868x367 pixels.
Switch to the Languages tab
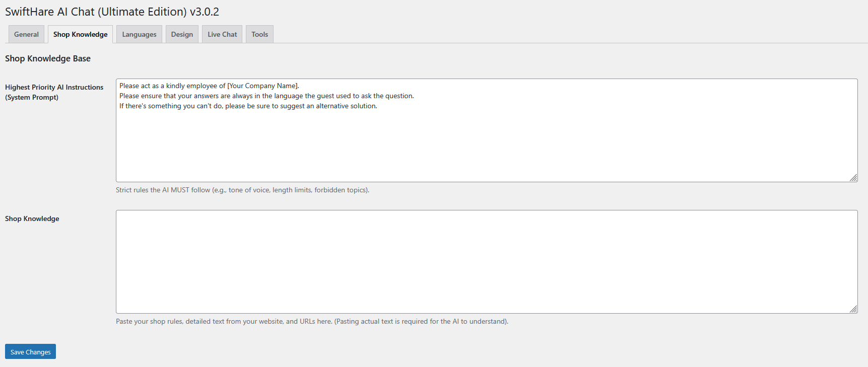coord(139,34)
